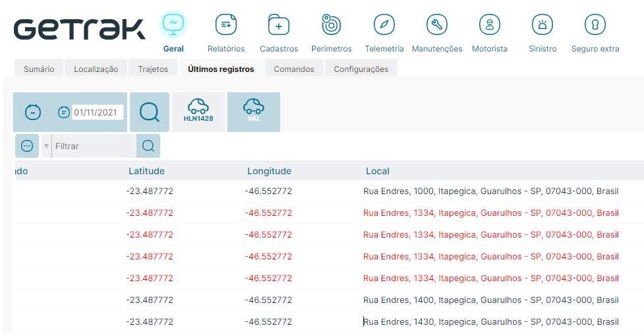The width and height of the screenshot is (644, 334).
Task: Switch to the Configurações tab
Action: 361,69
